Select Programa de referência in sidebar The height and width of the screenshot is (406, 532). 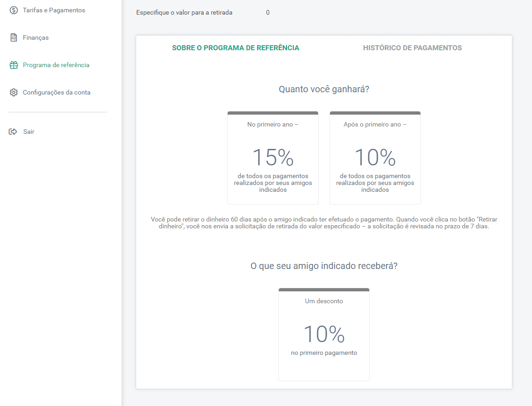coord(56,65)
